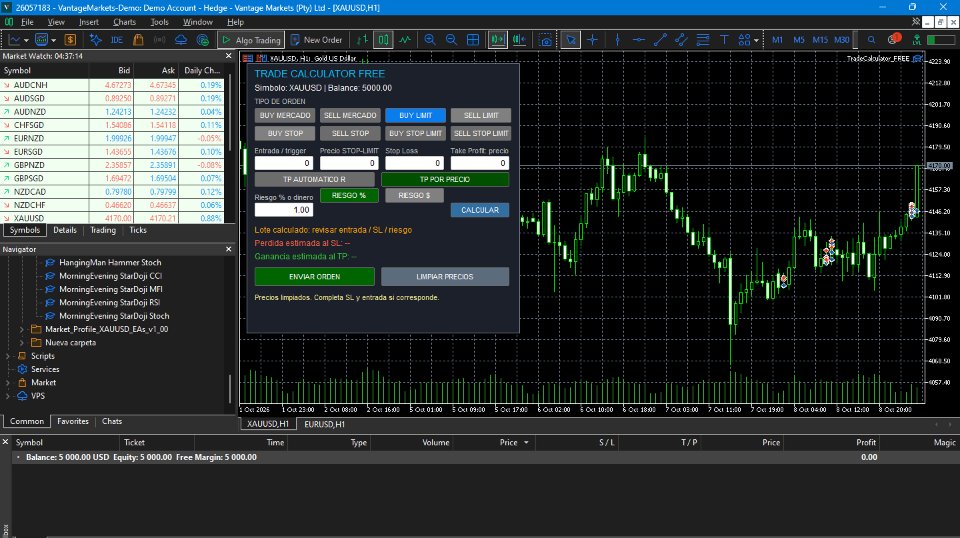This screenshot has height=538, width=960.
Task: Click the CALCULAR button
Action: (480, 210)
